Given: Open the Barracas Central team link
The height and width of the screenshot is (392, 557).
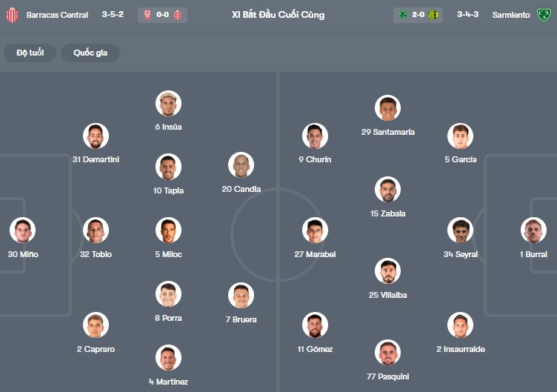Looking at the screenshot, I should tap(57, 15).
